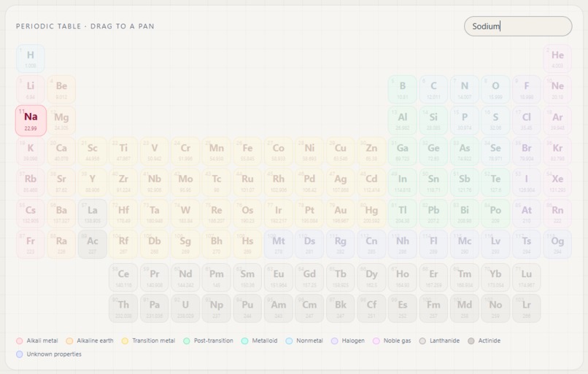Select the Fr francium tile

click(31, 244)
